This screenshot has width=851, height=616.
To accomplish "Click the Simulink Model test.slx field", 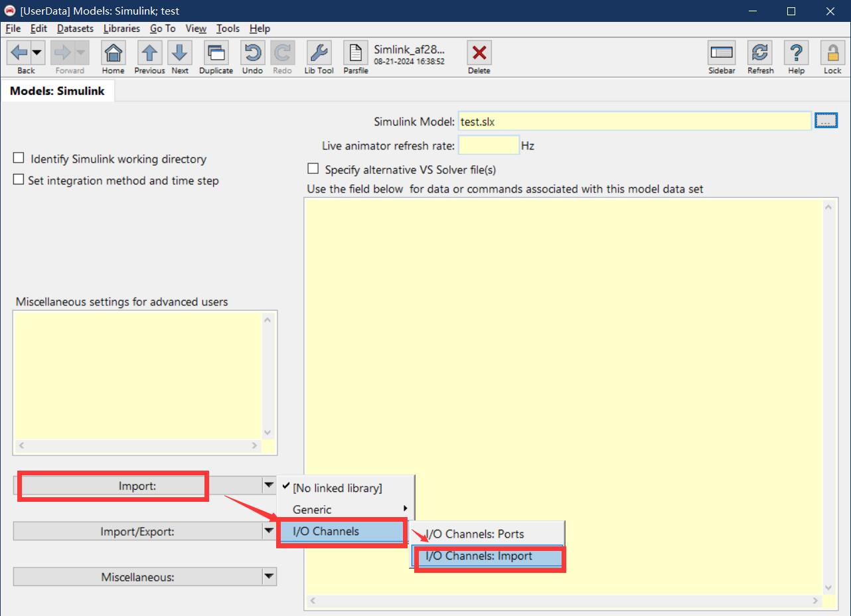I will 635,121.
